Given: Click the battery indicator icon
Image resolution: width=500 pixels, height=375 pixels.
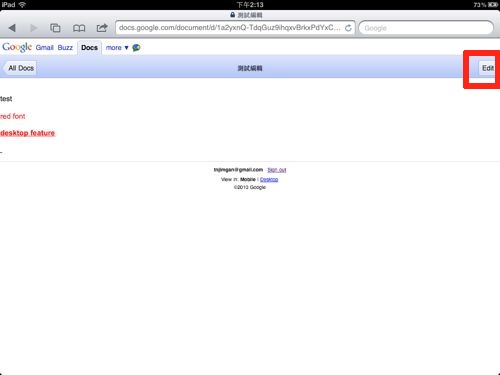Looking at the screenshot, I should tap(493, 5).
